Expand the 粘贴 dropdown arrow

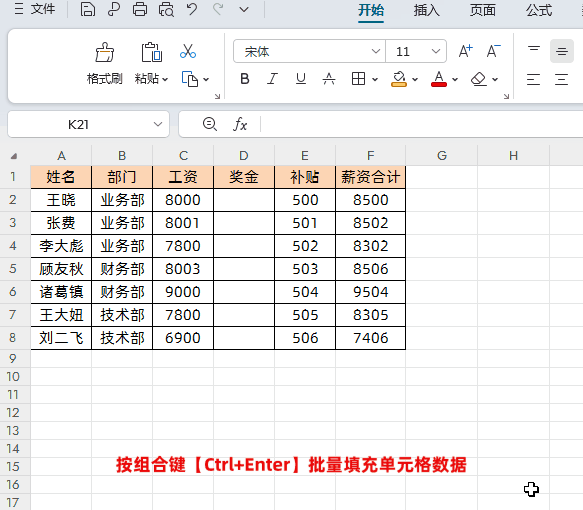pos(165,79)
